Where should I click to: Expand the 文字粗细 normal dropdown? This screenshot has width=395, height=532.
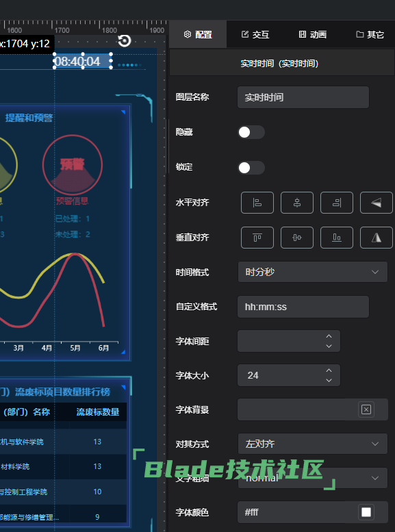[x=313, y=478]
